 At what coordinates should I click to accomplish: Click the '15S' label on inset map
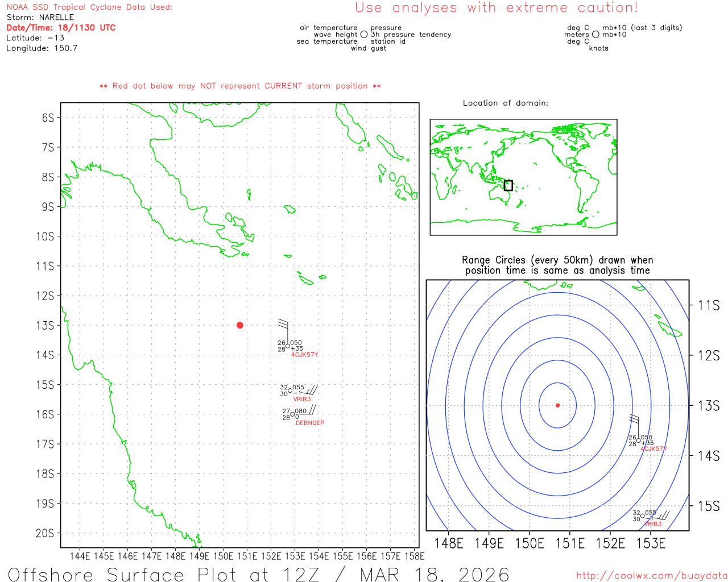click(x=709, y=506)
